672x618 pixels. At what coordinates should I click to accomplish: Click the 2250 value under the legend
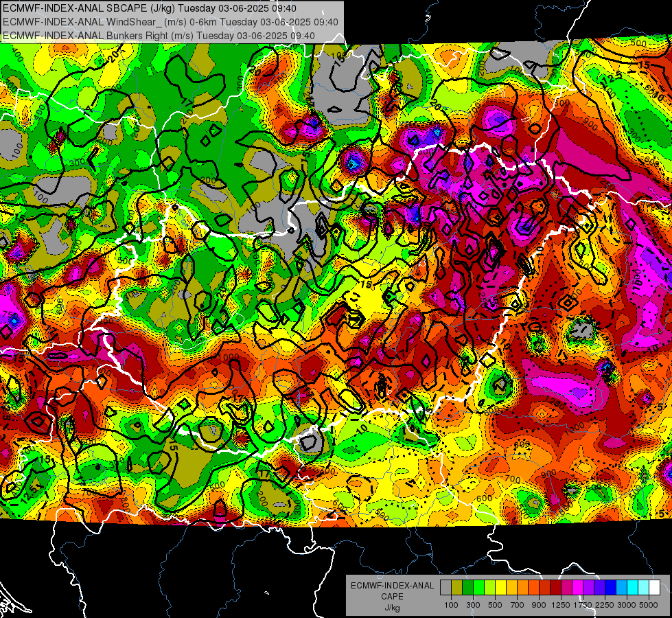(x=605, y=605)
